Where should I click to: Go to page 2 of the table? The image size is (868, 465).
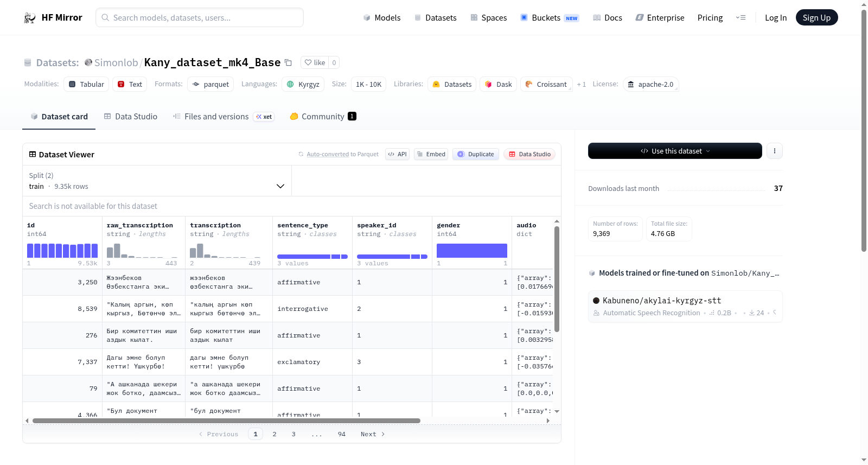[x=275, y=434]
